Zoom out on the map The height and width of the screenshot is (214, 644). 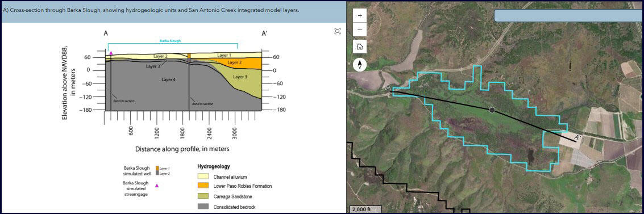pyautogui.click(x=360, y=30)
